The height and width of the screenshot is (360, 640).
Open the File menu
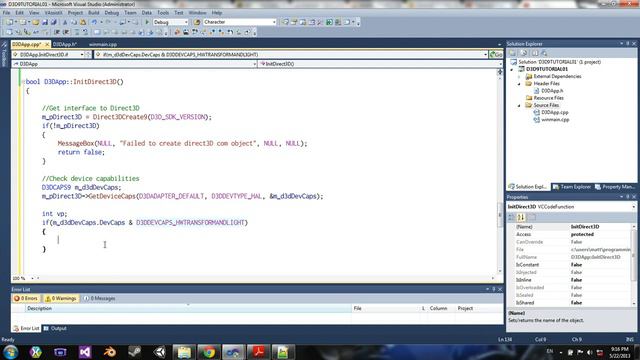coord(7,13)
